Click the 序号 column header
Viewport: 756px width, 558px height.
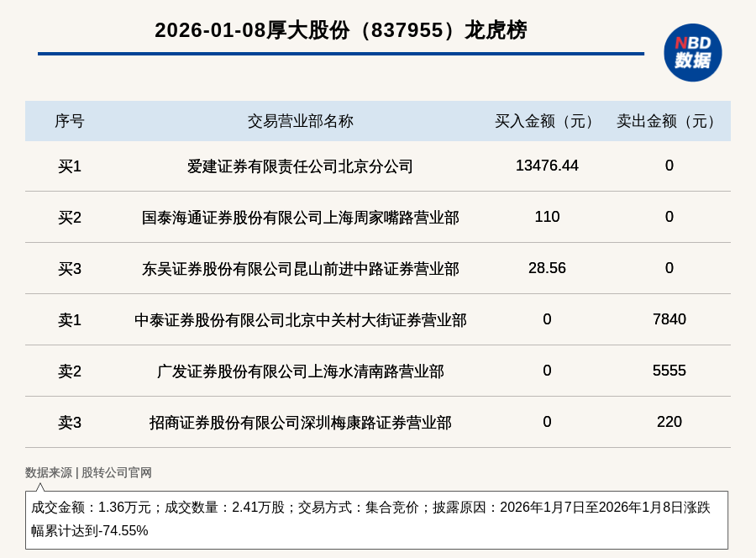[x=70, y=121]
